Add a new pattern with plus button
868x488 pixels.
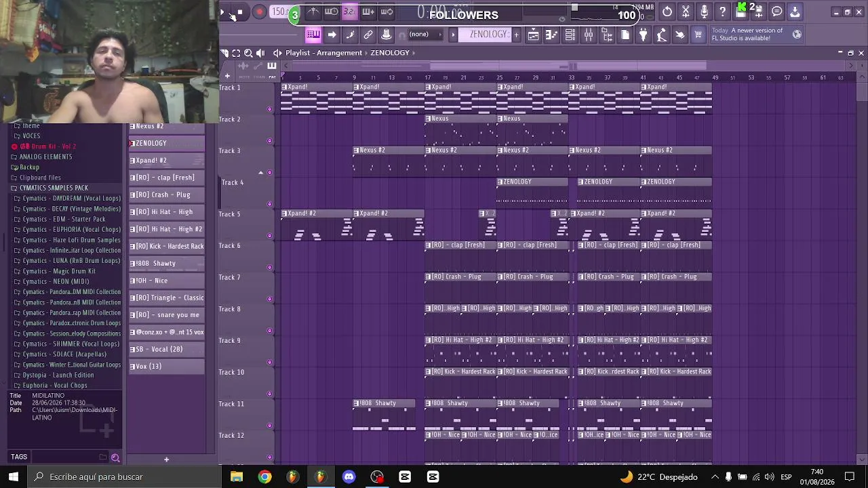click(516, 35)
